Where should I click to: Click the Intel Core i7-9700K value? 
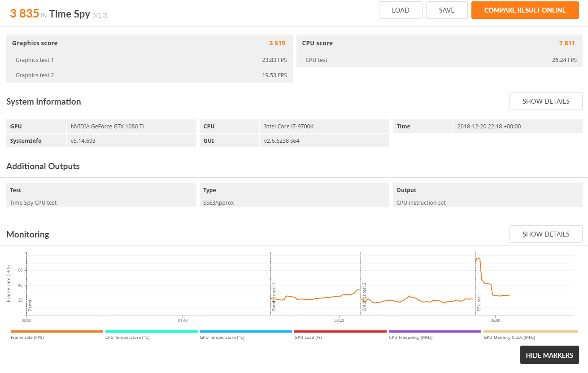pos(289,126)
